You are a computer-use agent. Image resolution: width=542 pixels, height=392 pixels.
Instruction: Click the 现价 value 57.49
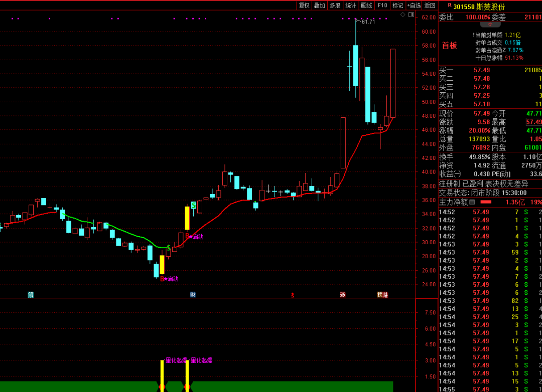[x=482, y=114]
